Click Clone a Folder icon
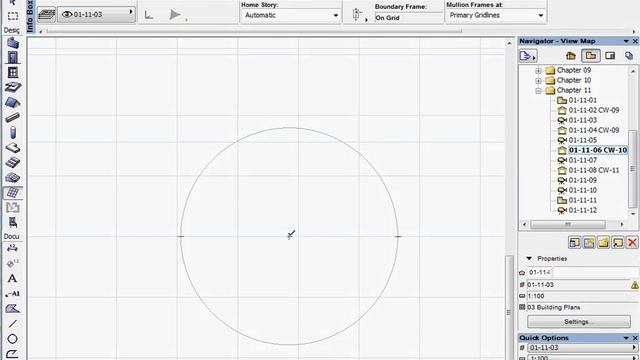 pos(618,242)
